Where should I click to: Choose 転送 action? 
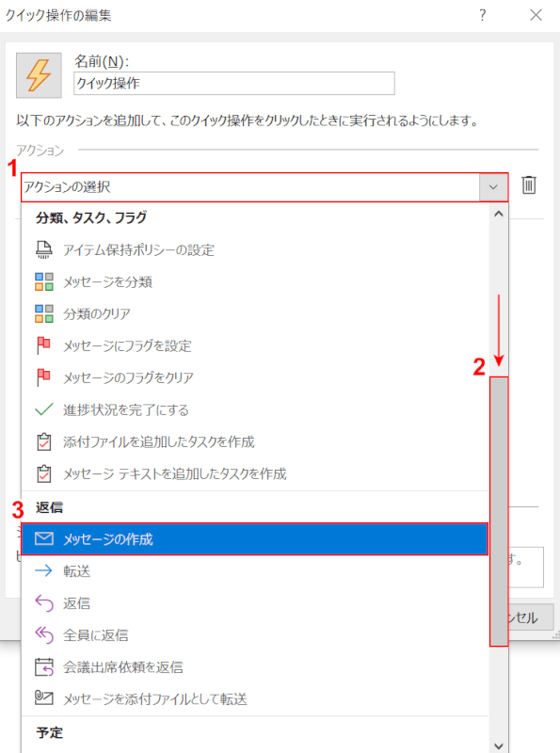pos(255,571)
